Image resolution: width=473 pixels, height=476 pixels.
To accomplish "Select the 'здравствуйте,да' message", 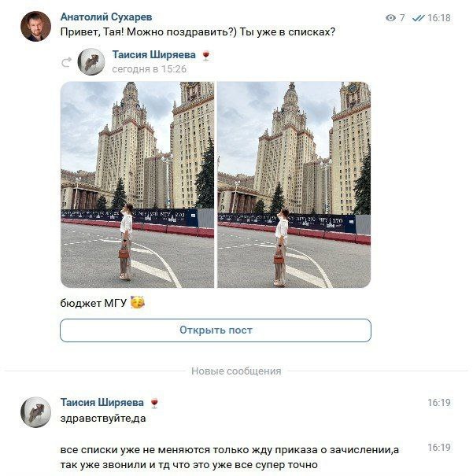I will coord(103,419).
